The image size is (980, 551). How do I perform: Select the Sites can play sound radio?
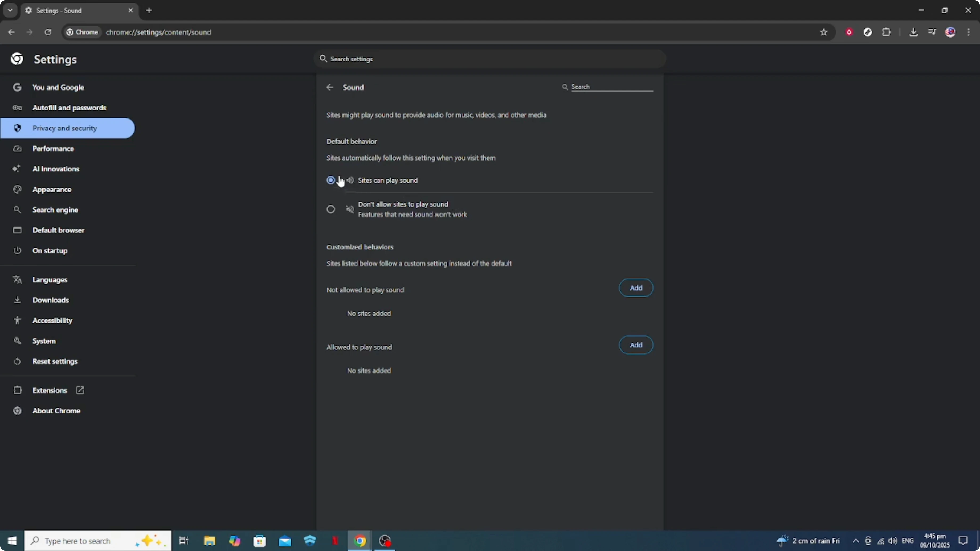(x=330, y=180)
